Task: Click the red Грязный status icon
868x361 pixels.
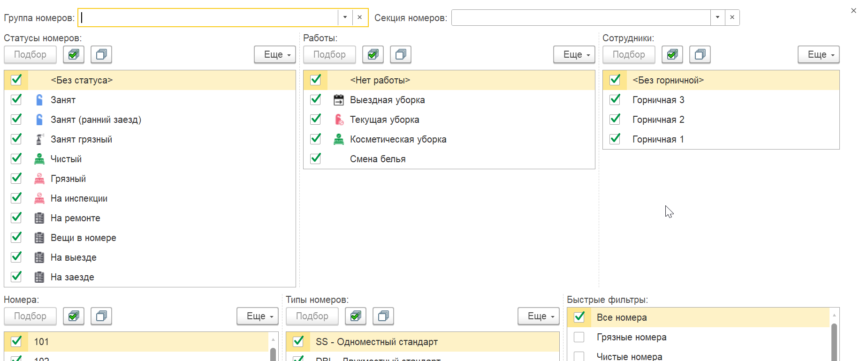Action: click(39, 179)
